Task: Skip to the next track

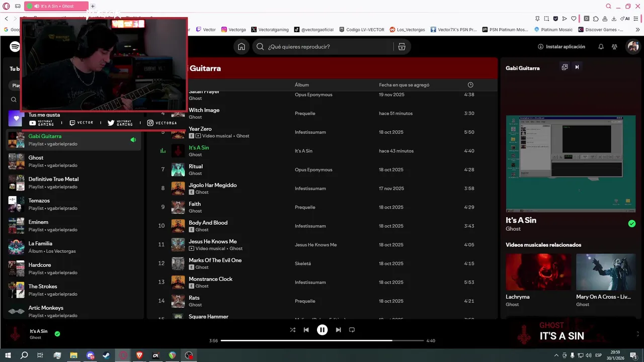Action: pos(338,330)
